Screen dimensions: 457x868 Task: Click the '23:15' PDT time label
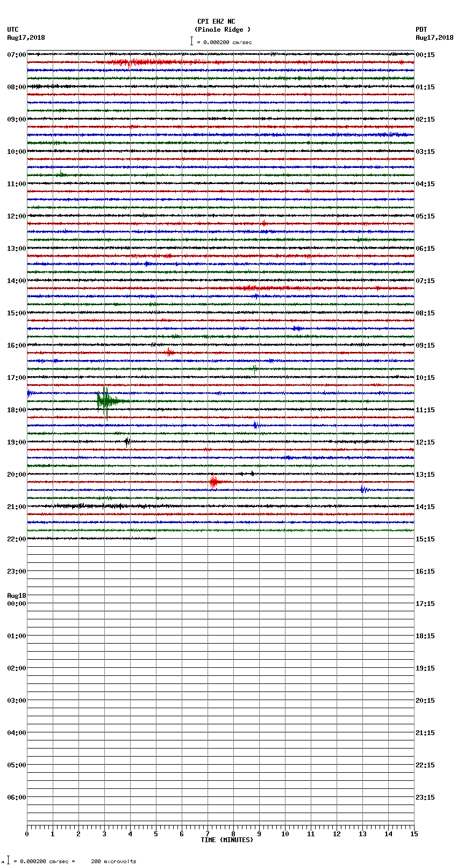425,798
